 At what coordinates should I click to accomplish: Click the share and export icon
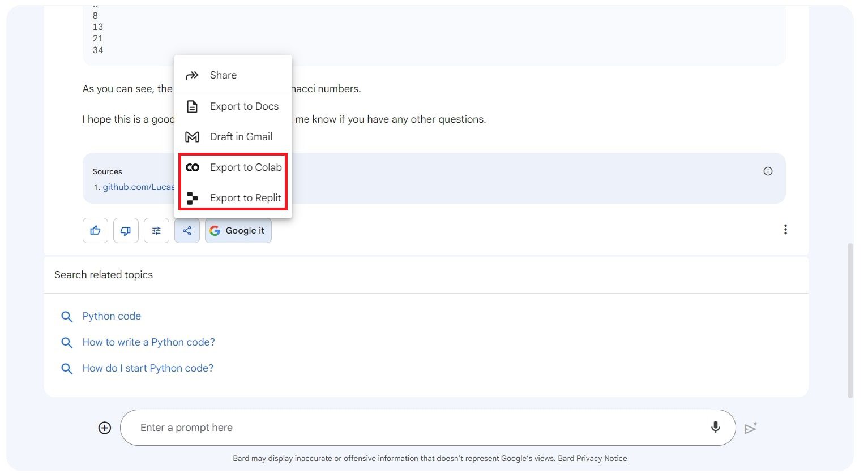pos(187,231)
